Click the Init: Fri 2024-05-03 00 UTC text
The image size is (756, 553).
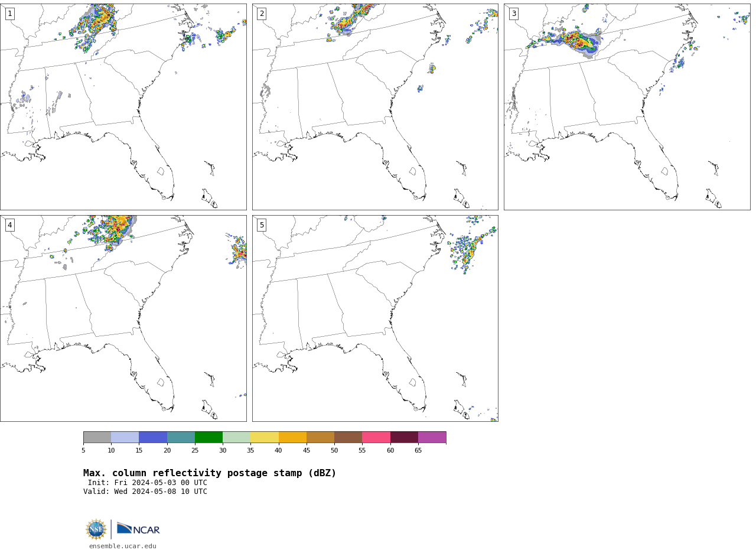148,483
